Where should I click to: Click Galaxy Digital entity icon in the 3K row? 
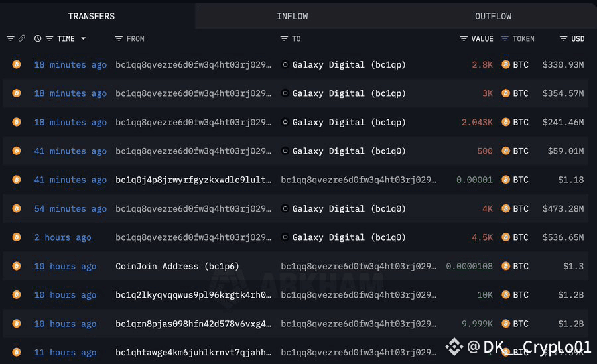tap(285, 93)
